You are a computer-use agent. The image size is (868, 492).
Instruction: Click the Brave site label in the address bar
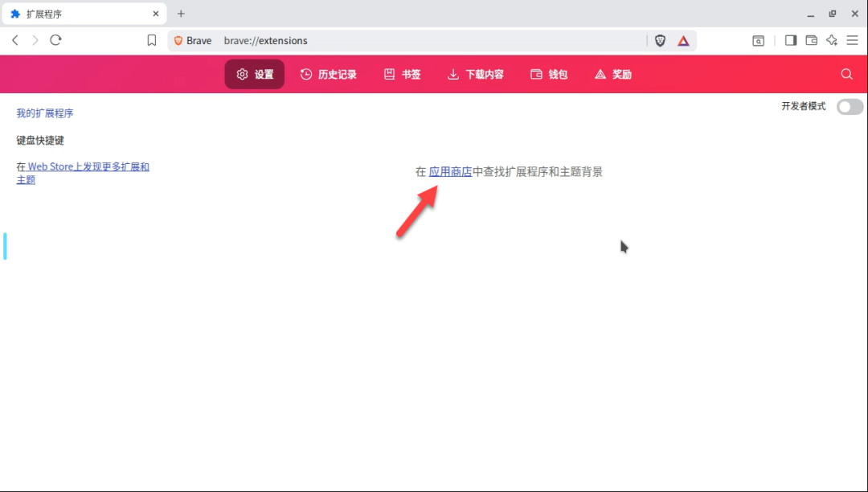point(193,40)
